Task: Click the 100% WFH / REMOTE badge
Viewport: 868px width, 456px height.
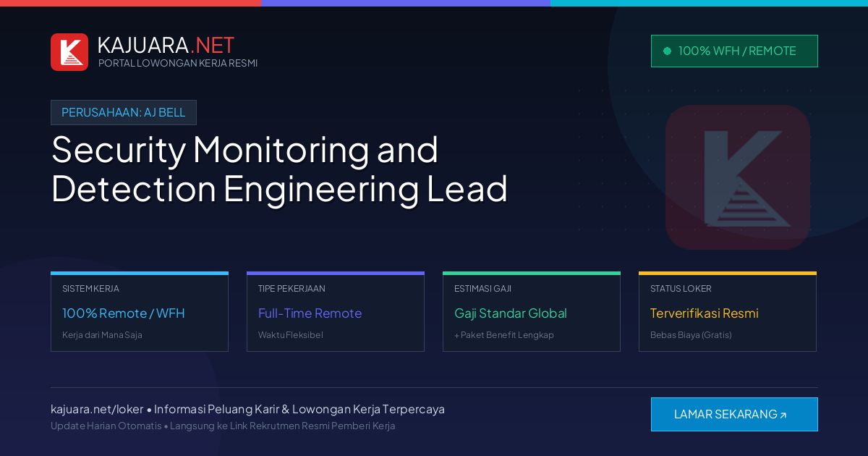Action: [734, 51]
